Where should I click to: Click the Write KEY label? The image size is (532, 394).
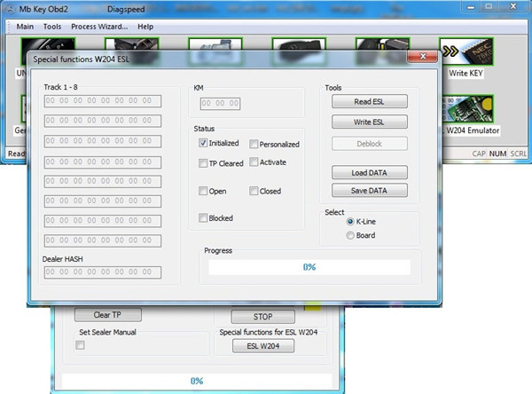pyautogui.click(x=465, y=73)
